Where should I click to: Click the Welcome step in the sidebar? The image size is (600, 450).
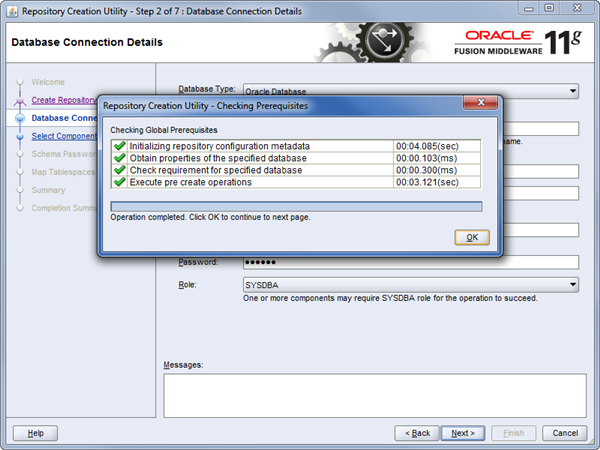click(x=48, y=82)
